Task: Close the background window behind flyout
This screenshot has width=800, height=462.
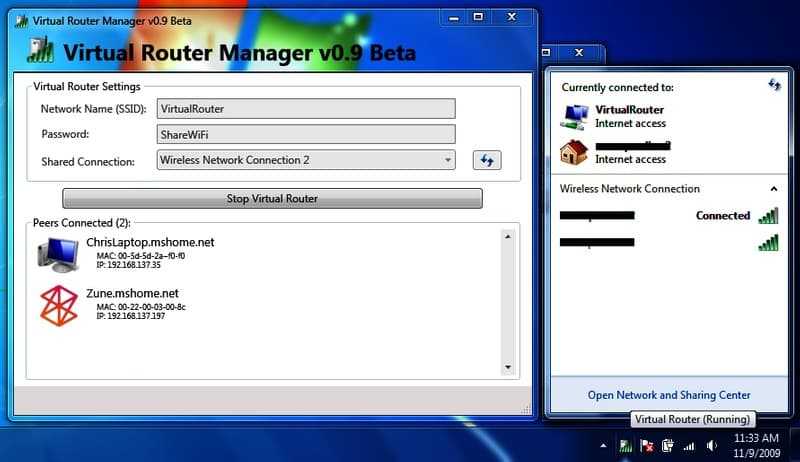Action: click(579, 52)
